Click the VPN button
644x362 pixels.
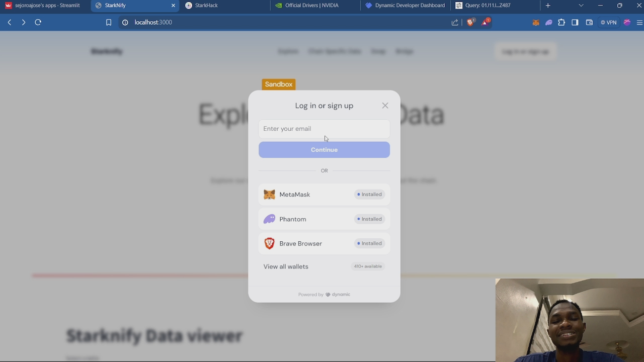click(x=609, y=23)
